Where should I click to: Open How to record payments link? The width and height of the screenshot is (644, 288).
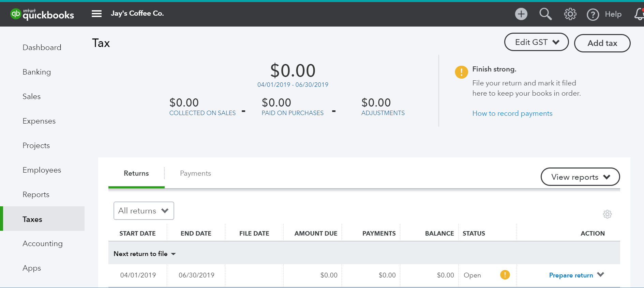[512, 113]
